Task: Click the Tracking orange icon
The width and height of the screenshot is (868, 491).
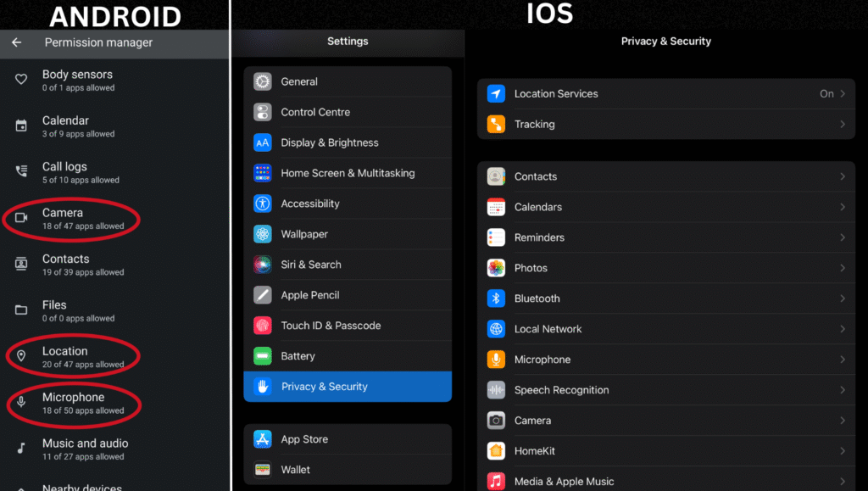Action: tap(496, 124)
